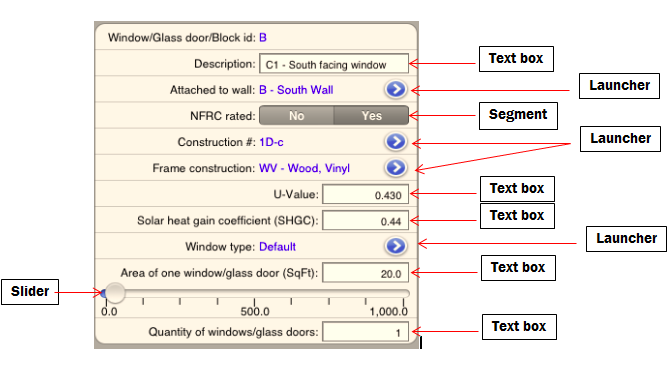671x373 pixels.
Task: Click the U-Value input field
Action: click(365, 195)
